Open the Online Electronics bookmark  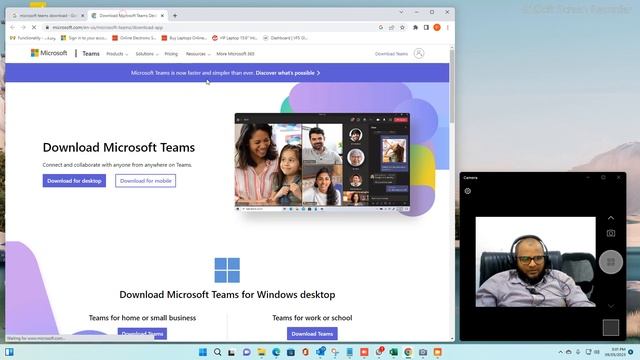click(134, 38)
